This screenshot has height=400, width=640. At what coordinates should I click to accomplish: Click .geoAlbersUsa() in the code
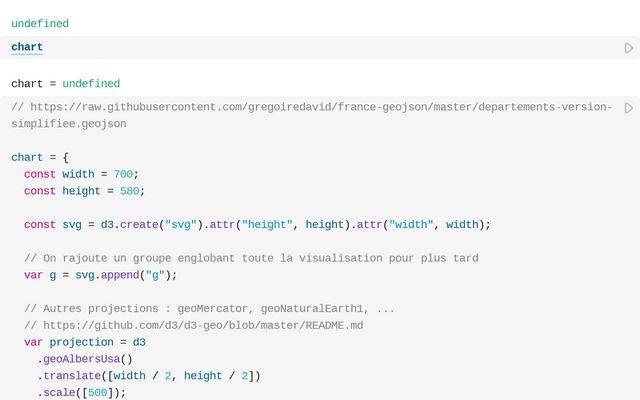(x=88, y=359)
